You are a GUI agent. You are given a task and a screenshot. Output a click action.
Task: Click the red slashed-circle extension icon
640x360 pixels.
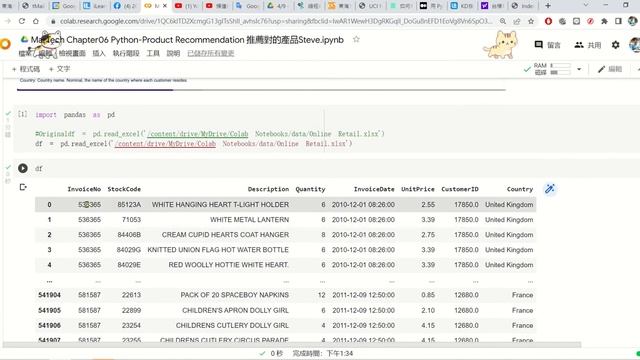click(x=590, y=21)
